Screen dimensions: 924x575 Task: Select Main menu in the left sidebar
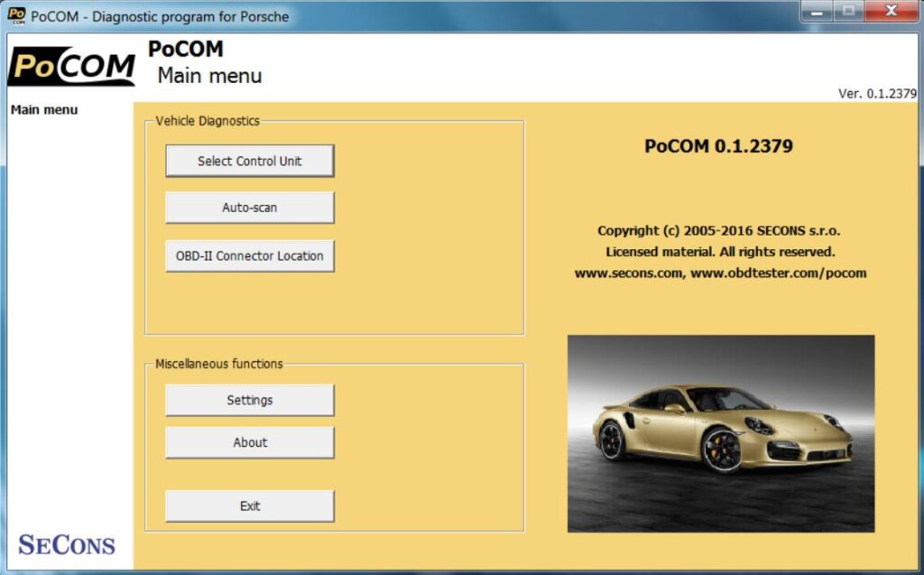click(x=42, y=109)
